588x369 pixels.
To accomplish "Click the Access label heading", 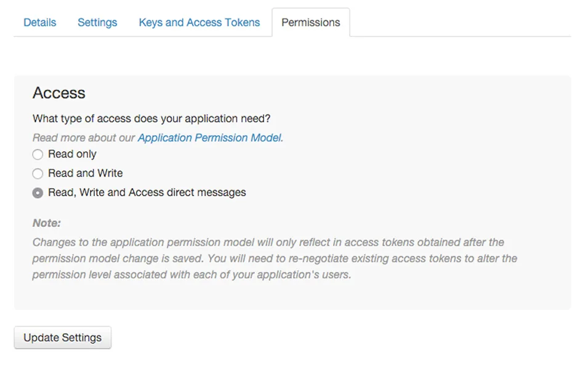I will pyautogui.click(x=58, y=93).
